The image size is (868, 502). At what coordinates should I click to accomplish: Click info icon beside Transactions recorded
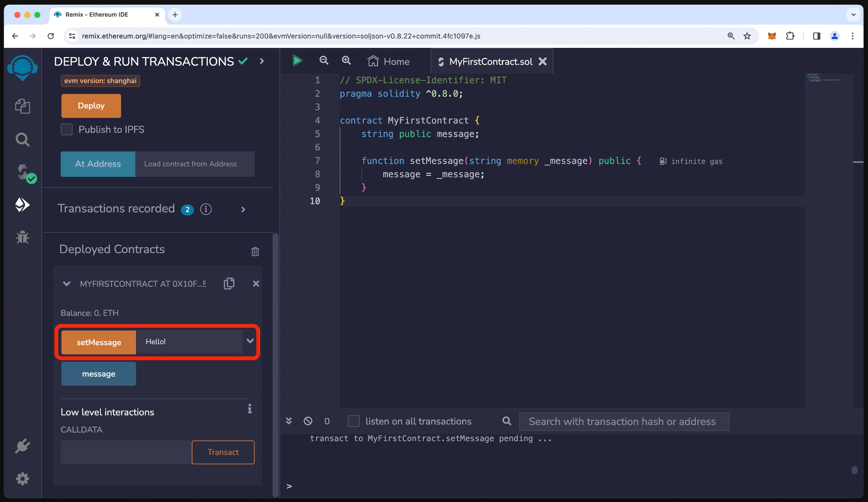pyautogui.click(x=206, y=209)
